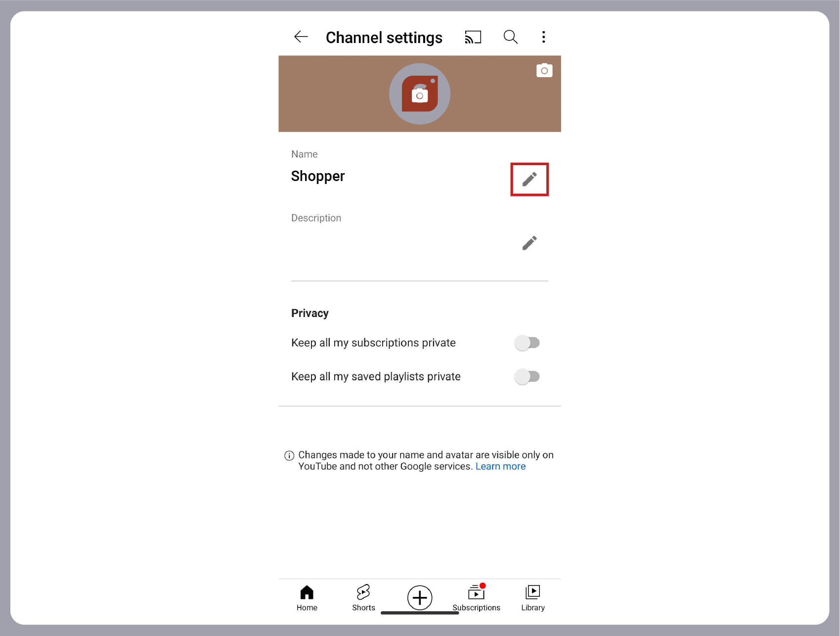Screen dimensions: 840x636
Task: Tap the search magnifier icon
Action: tap(510, 37)
